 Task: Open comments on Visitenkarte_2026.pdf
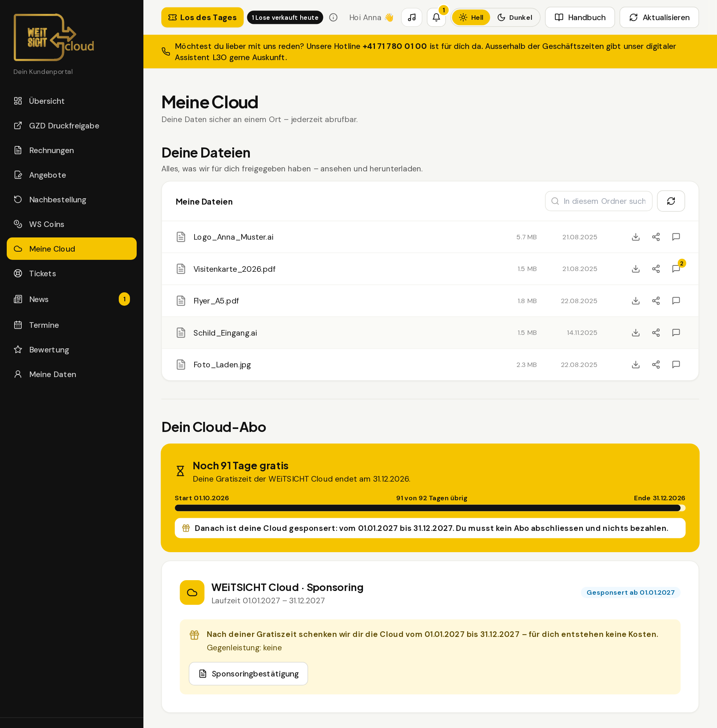[676, 269]
